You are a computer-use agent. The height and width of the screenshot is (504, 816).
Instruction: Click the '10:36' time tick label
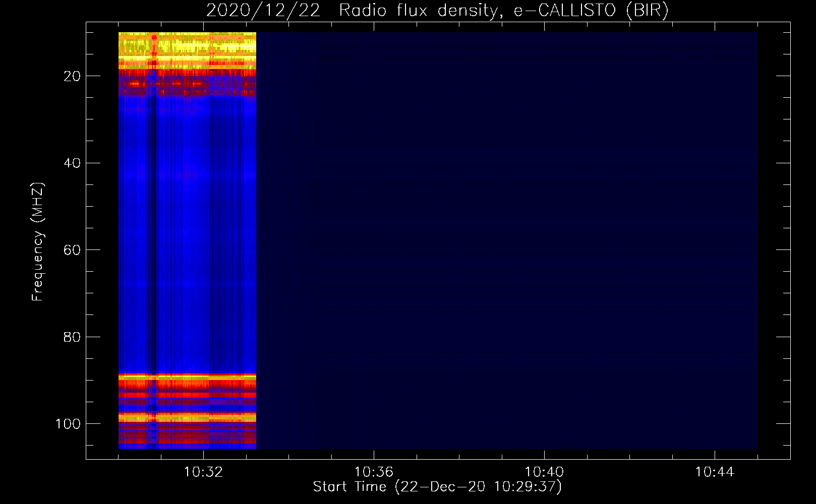[374, 472]
